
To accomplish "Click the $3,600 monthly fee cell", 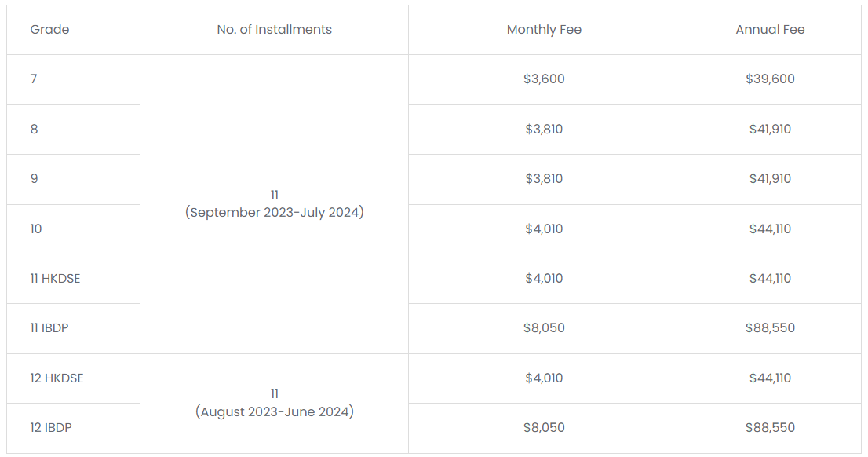I will (544, 79).
